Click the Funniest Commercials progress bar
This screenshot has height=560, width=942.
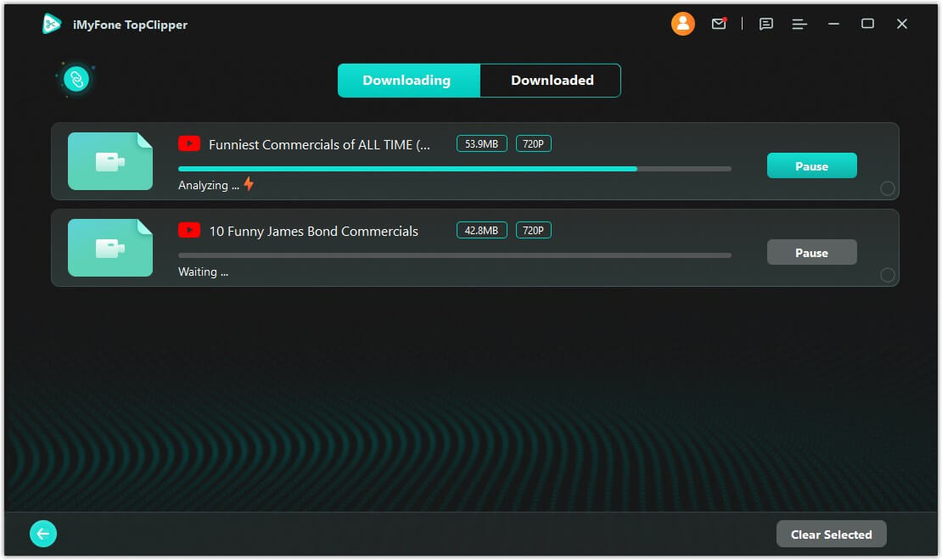coord(454,169)
